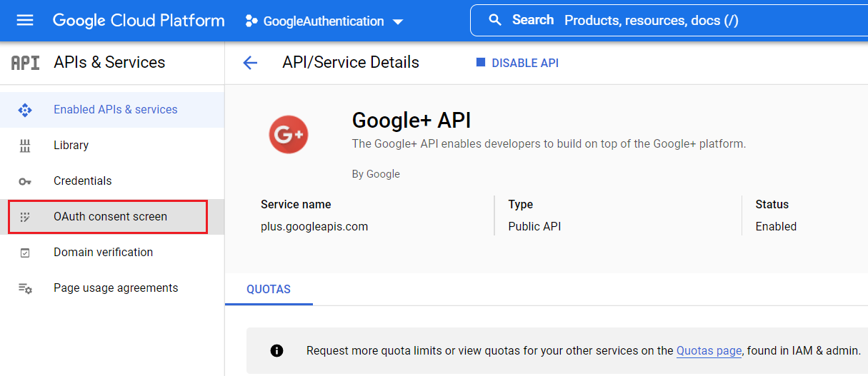Click the Type column label

click(521, 204)
